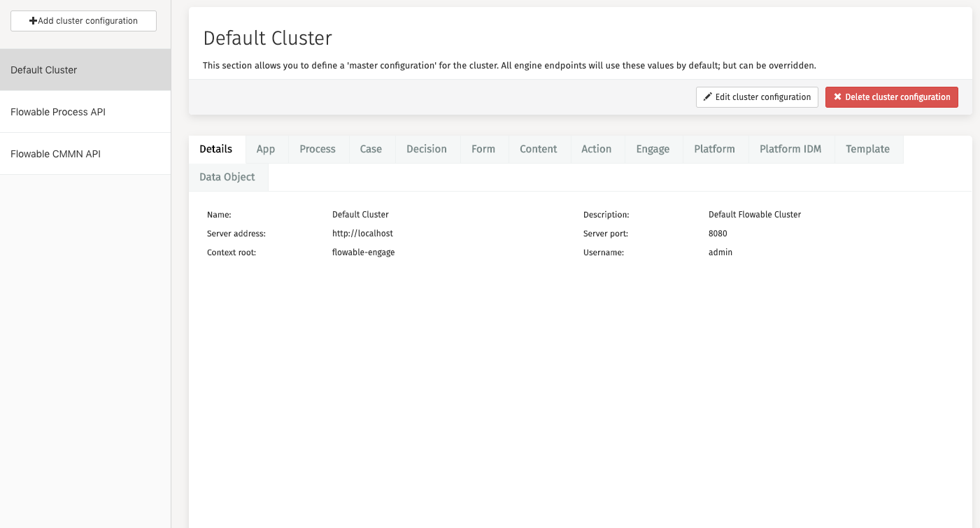Open Flowable Process API configuration
The height and width of the screenshot is (528, 980).
click(58, 112)
